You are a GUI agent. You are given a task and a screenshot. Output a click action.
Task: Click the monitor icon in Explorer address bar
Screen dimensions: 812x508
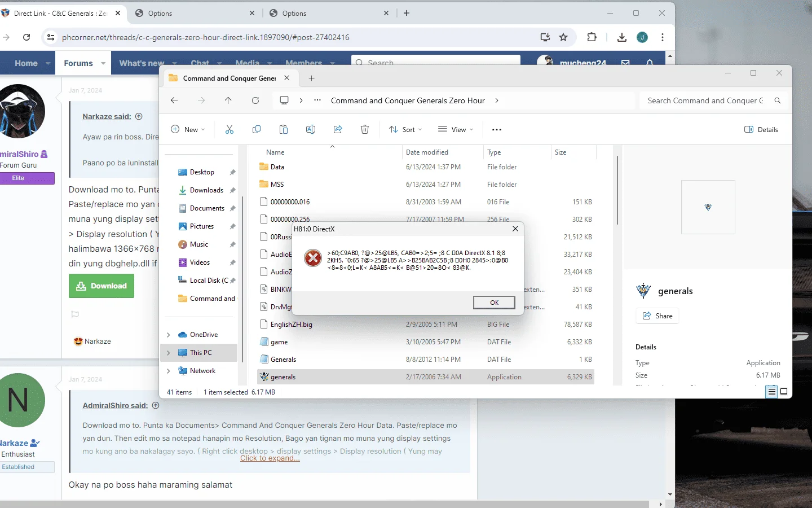click(x=284, y=100)
